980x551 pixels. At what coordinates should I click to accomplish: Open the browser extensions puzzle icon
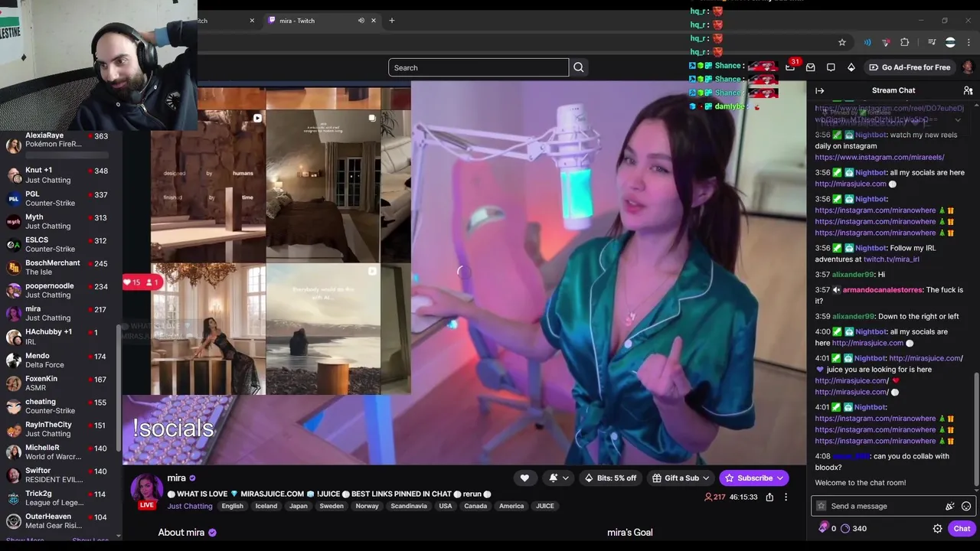(x=905, y=42)
